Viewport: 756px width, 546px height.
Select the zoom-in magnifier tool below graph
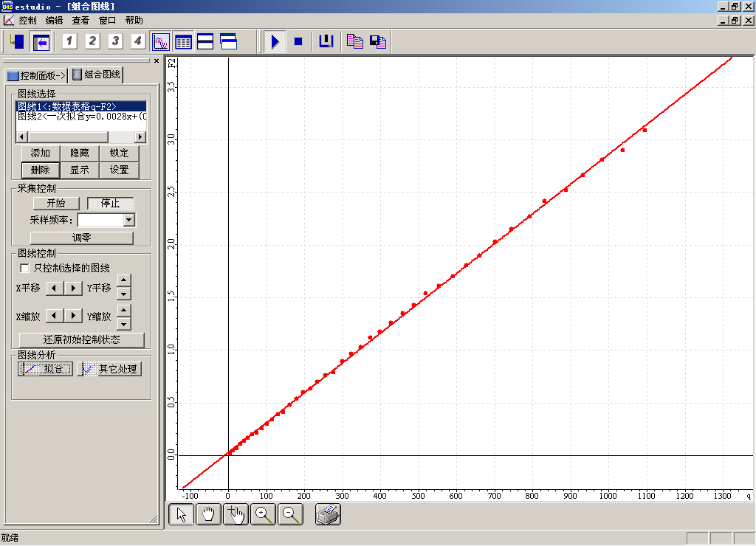tap(263, 515)
